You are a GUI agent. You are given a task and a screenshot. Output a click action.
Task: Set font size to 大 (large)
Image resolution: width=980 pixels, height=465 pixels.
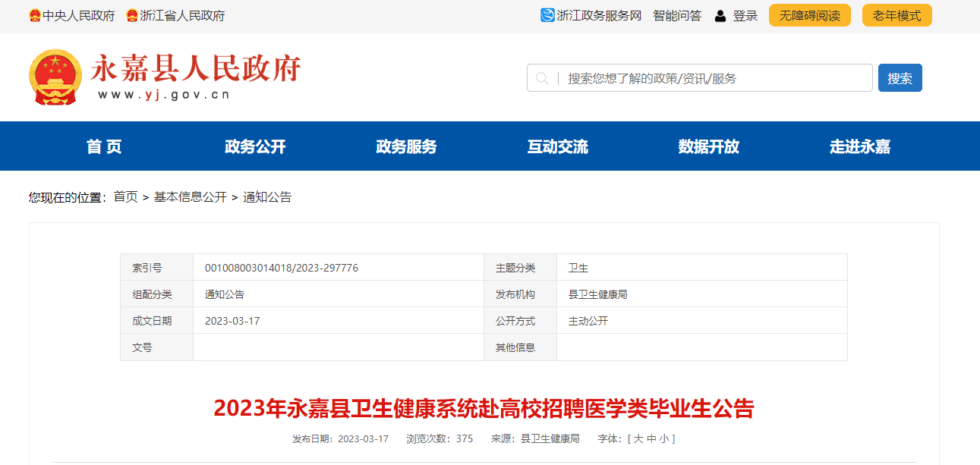[638, 438]
